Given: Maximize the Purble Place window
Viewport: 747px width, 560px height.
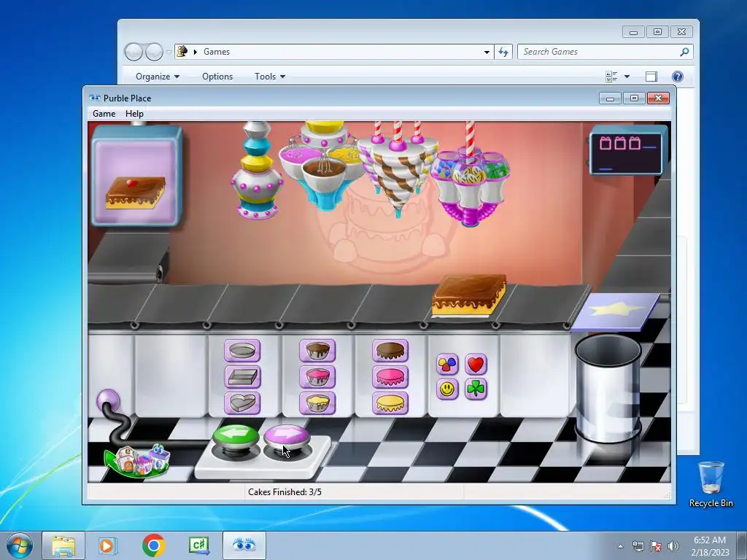Looking at the screenshot, I should point(634,98).
